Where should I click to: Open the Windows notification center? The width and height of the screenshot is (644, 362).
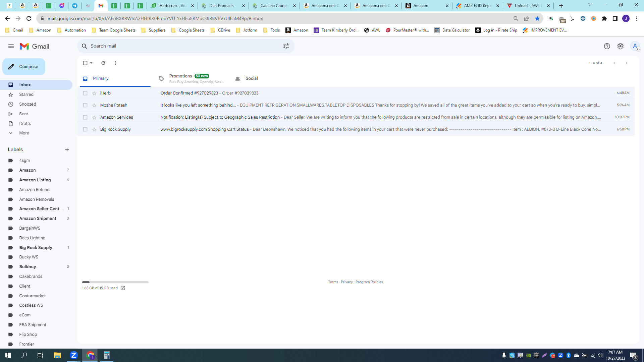click(x=634, y=355)
